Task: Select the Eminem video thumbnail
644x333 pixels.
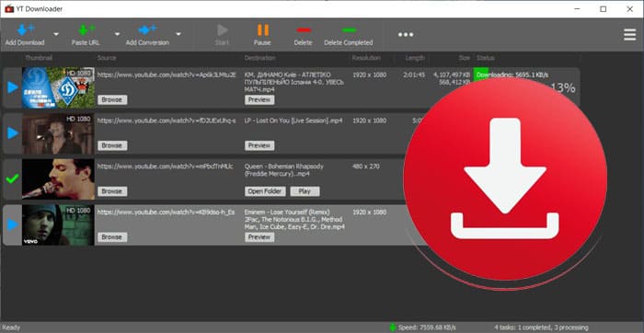Action: click(58, 225)
